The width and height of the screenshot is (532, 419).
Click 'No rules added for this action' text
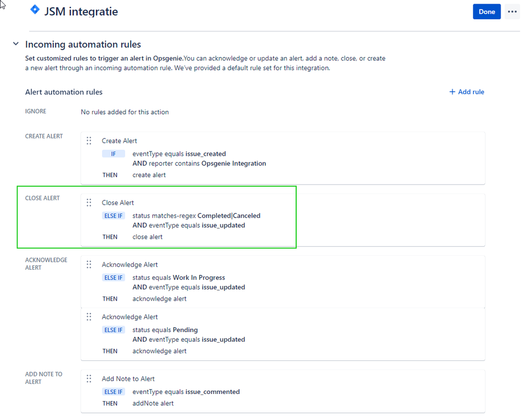[x=125, y=112]
